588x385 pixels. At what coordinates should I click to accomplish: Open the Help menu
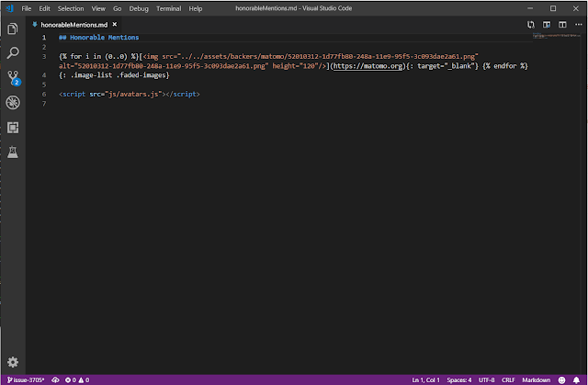[196, 8]
